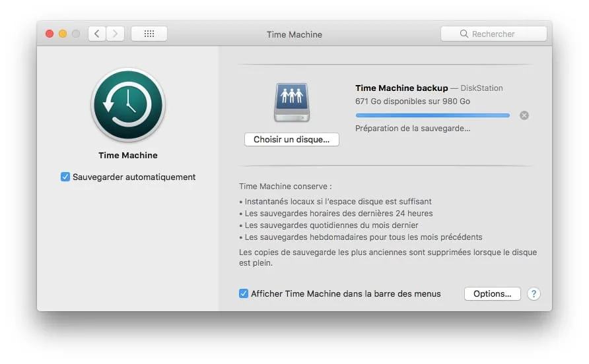Close the window with red button

[50, 34]
